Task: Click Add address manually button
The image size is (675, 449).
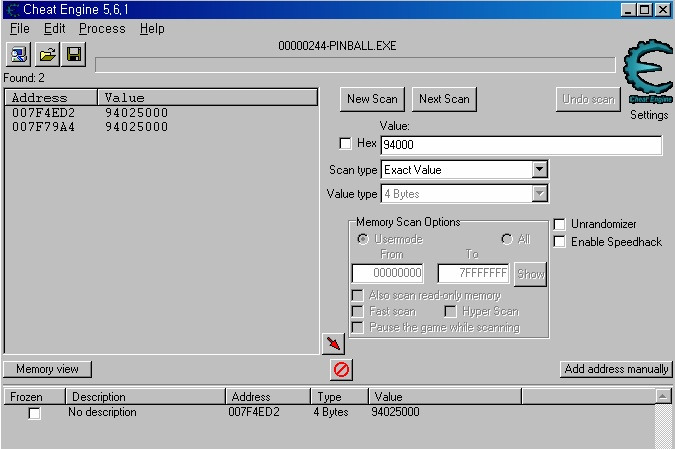Action: [x=616, y=369]
